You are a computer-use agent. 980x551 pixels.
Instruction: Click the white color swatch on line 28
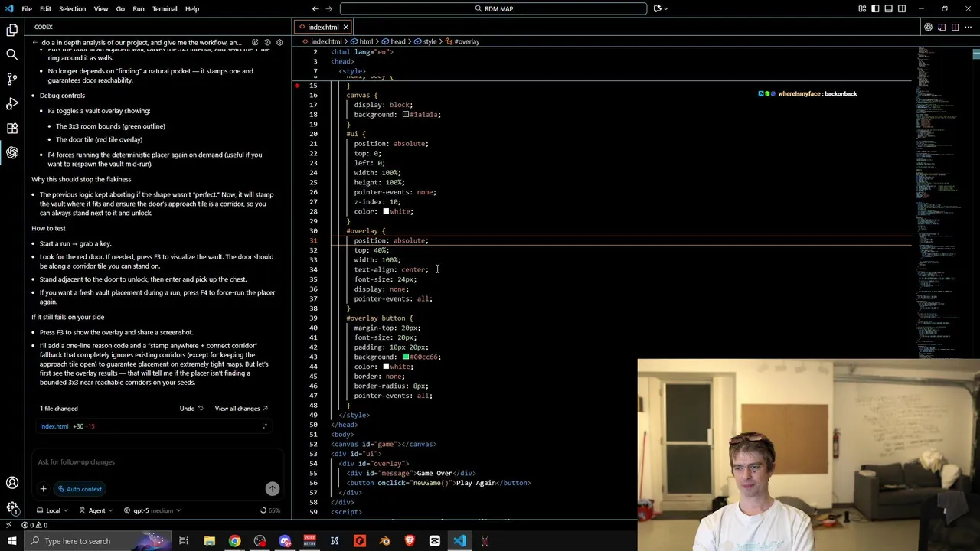pos(386,211)
